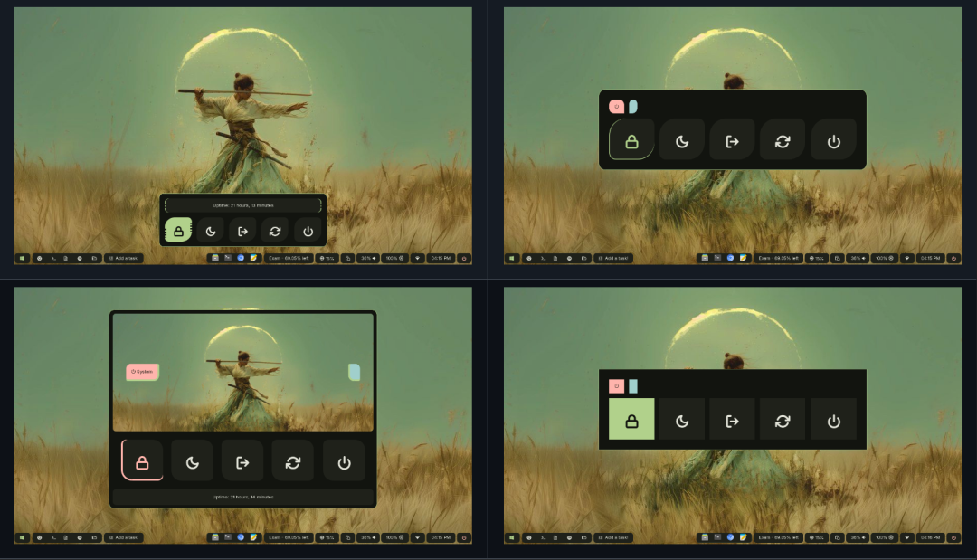Click the square light-blue chip next to the square pink chip
This screenshot has width=977, height=560.
pos(633,386)
